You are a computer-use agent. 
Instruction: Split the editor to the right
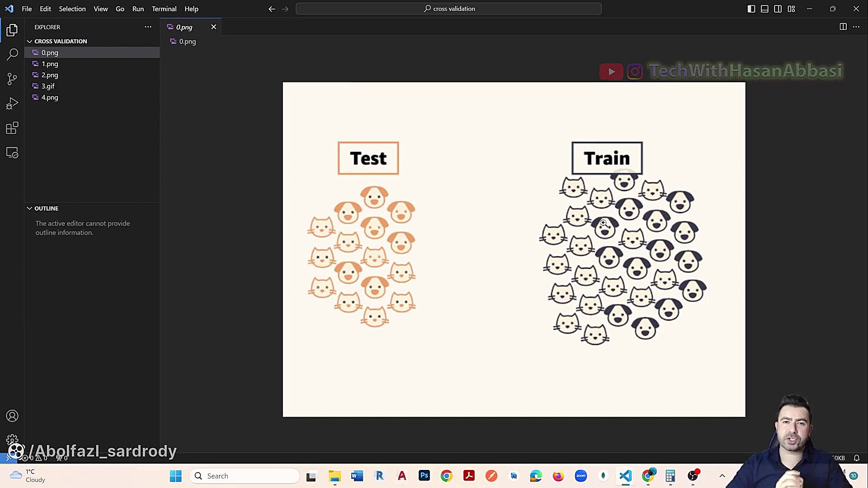click(x=843, y=27)
